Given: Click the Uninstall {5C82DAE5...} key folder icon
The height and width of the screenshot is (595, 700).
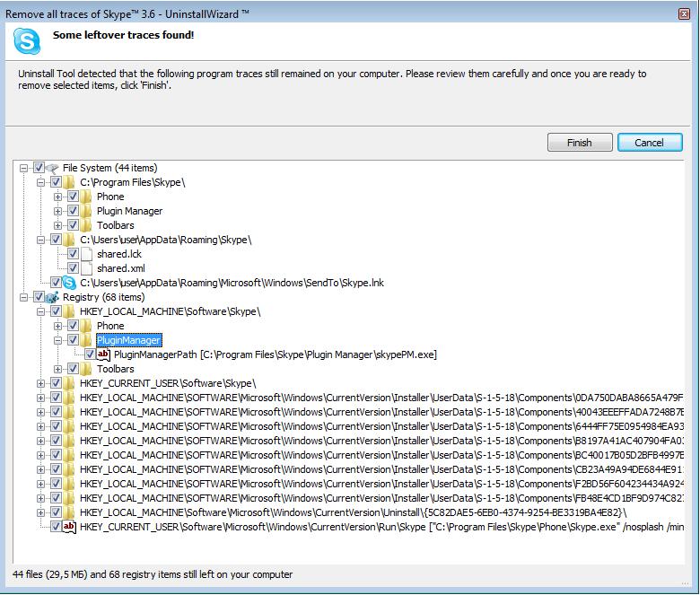Looking at the screenshot, I should pos(69,512).
